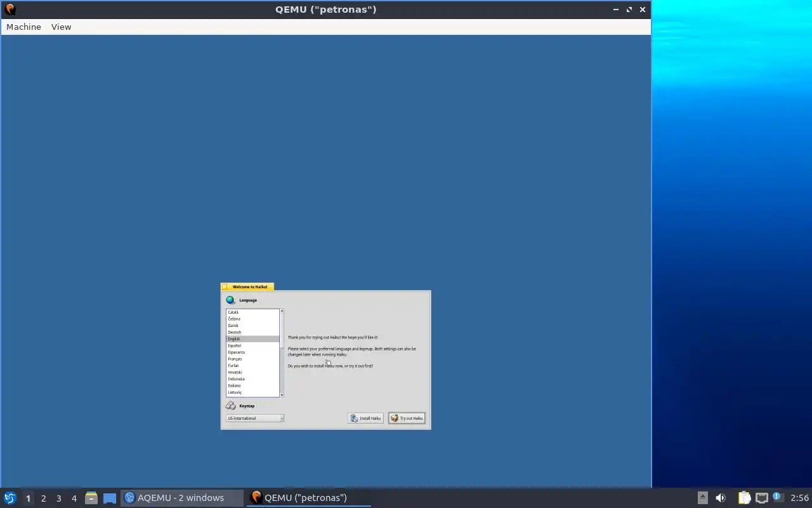The width and height of the screenshot is (812, 508).
Task: Click the globe Language icon
Action: pos(230,300)
